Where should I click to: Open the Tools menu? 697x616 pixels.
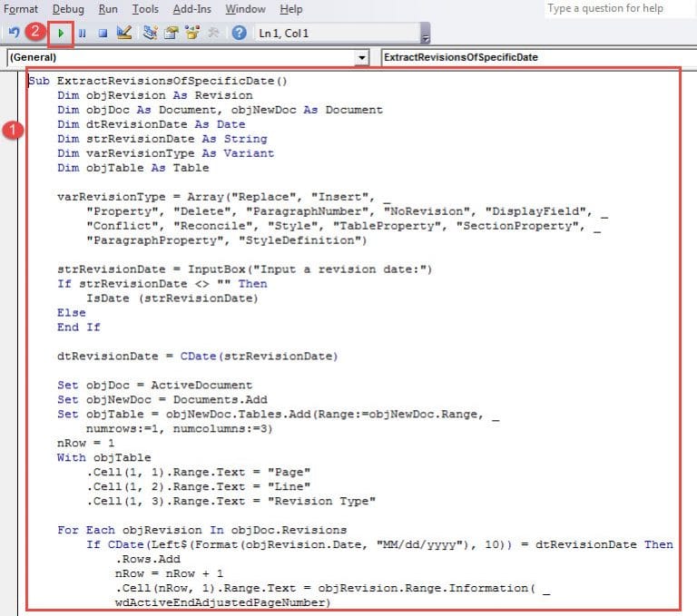[145, 9]
